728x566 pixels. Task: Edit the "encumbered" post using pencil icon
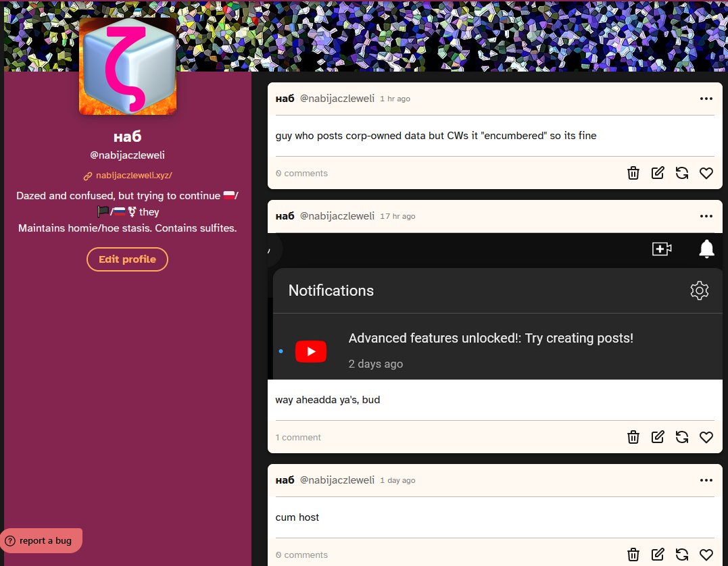[658, 173]
